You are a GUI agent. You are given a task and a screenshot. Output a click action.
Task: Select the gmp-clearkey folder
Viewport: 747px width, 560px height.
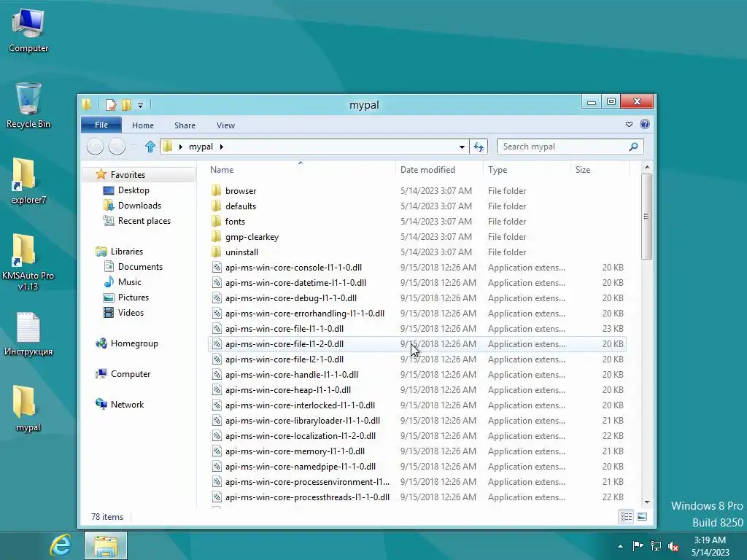point(417,237)
